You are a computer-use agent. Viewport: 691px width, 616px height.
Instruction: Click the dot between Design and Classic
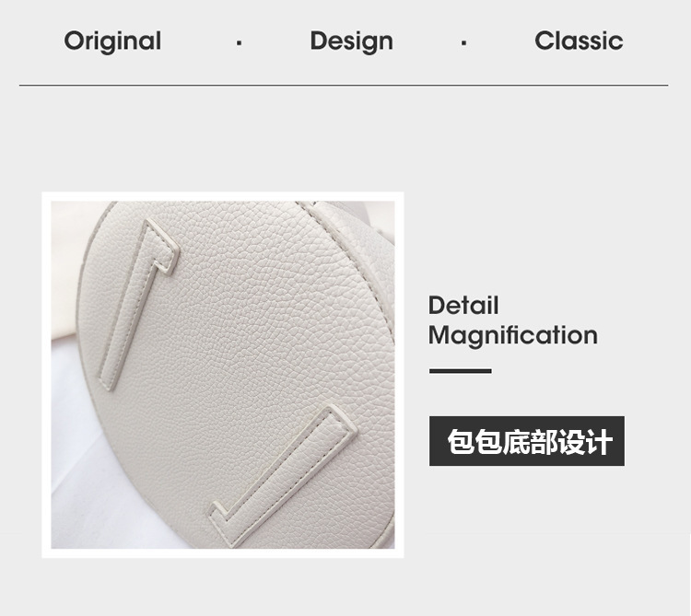pyautogui.click(x=463, y=42)
